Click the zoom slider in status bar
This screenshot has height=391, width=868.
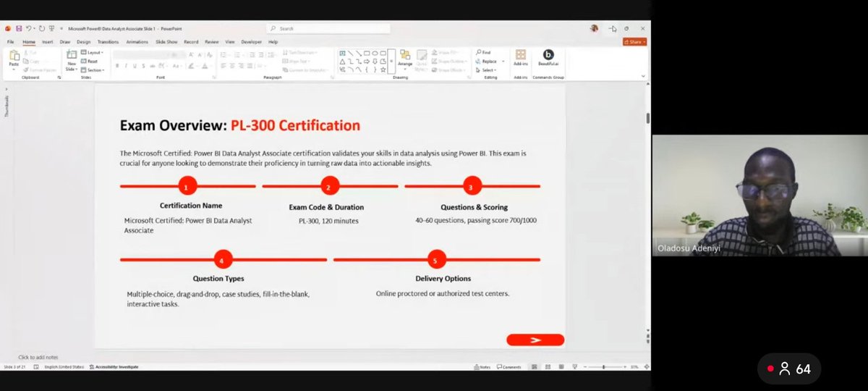(x=603, y=367)
